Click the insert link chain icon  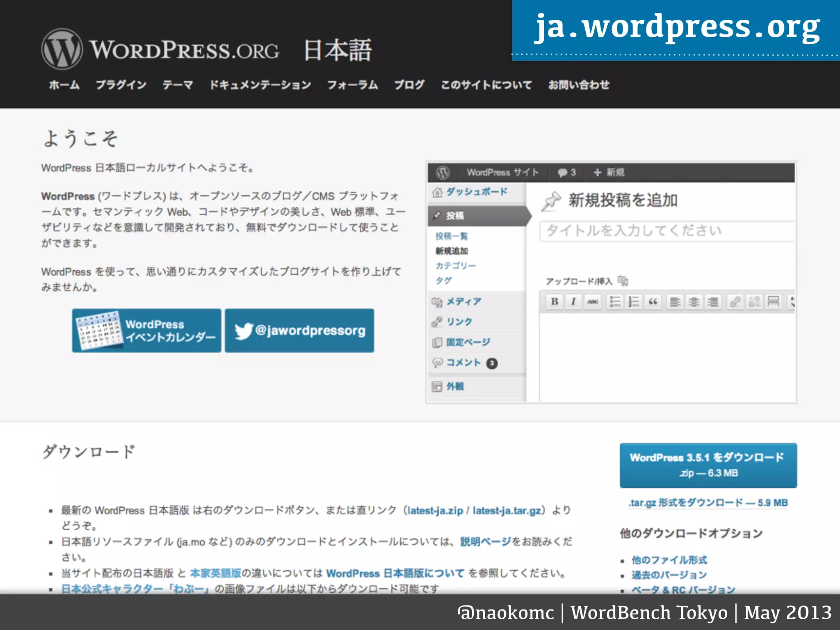coord(735,302)
